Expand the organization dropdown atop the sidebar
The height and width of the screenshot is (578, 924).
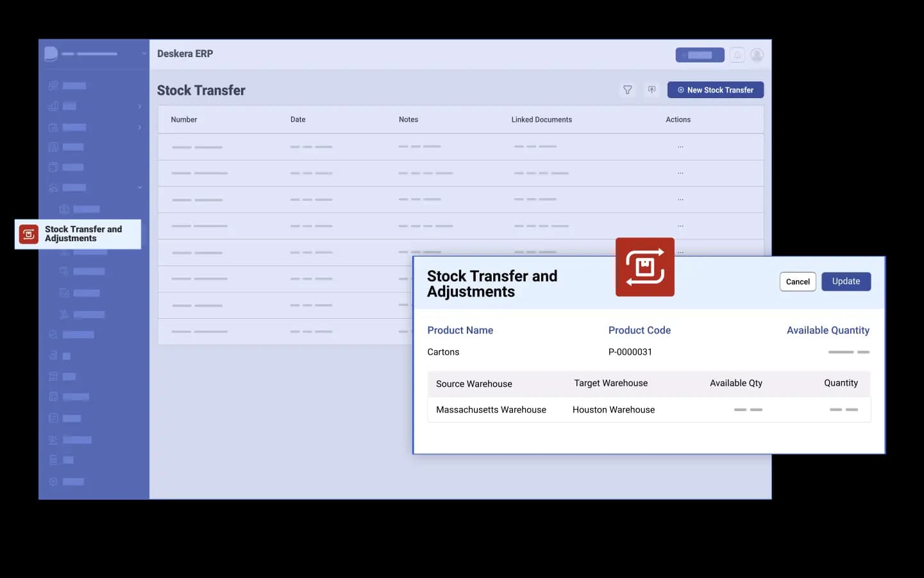[144, 54]
